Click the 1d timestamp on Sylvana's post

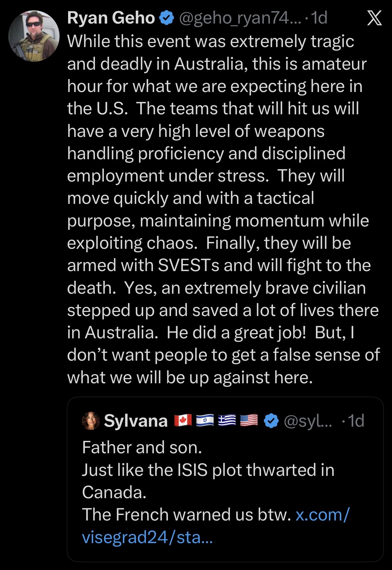click(x=356, y=421)
